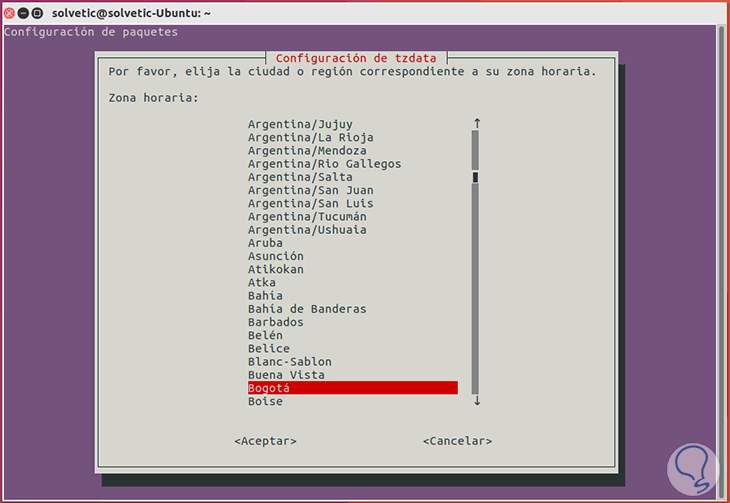Click the list's up scroll arrow
Screen dimensions: 730x503
pos(477,123)
